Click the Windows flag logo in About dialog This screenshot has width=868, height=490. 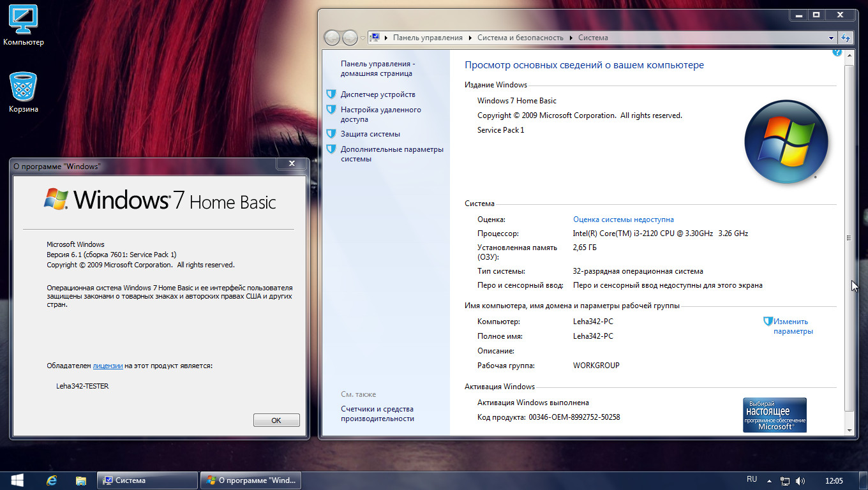(56, 198)
